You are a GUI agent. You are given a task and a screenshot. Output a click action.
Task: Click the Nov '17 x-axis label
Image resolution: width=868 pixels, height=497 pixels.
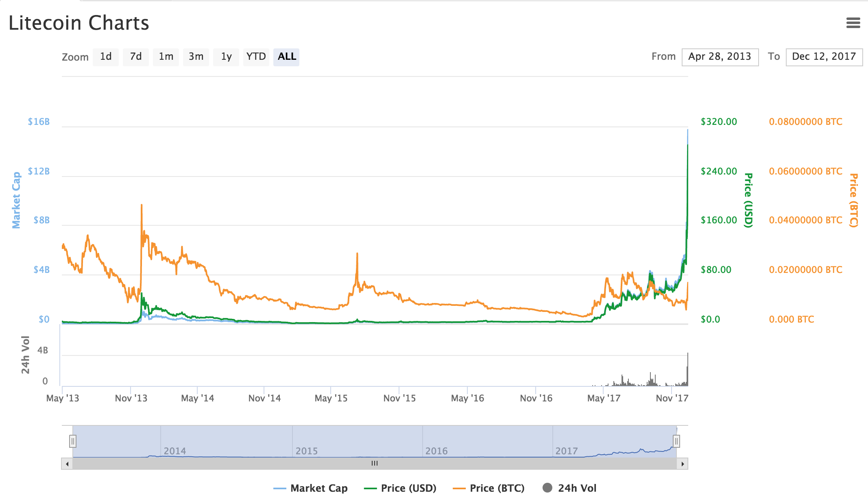(x=672, y=398)
